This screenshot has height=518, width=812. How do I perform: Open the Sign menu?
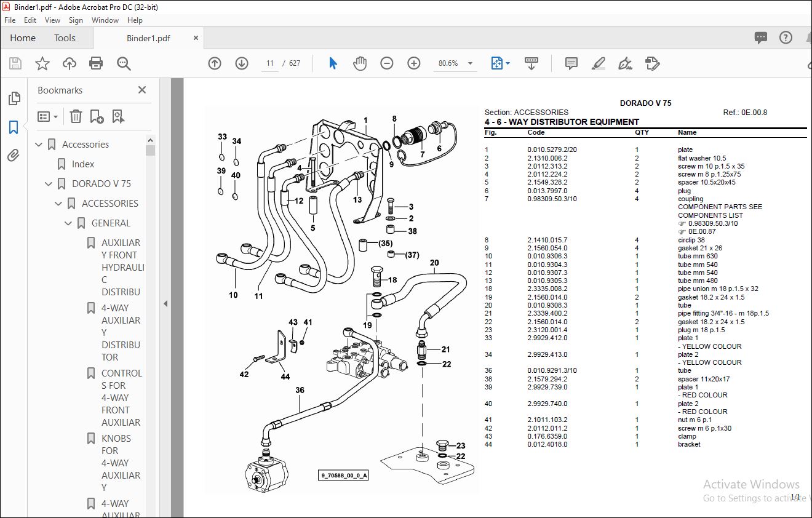[76, 20]
